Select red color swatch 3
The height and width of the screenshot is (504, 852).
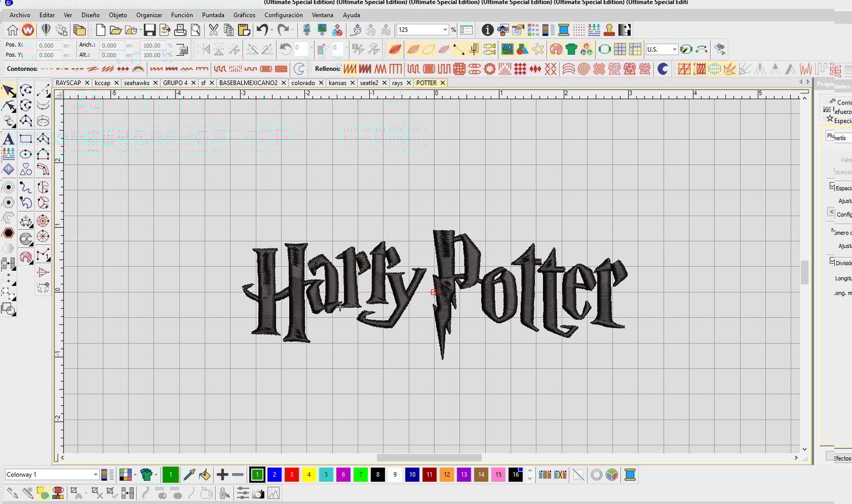[x=291, y=474]
